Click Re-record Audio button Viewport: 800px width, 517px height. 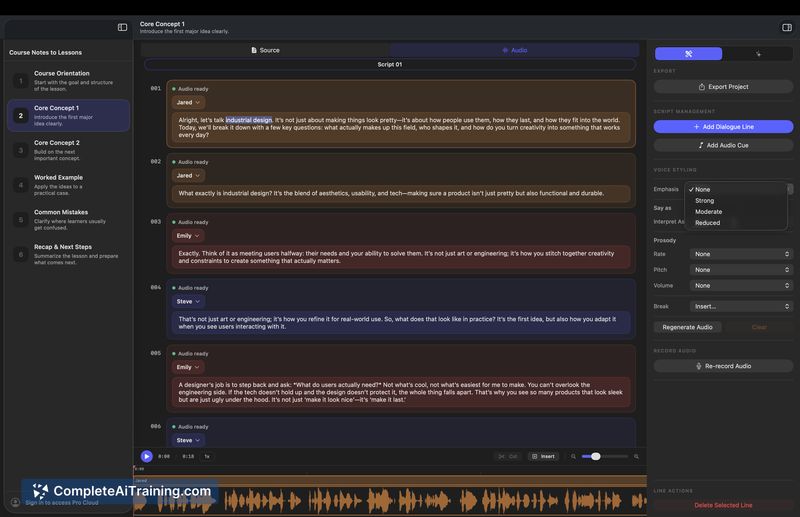coord(723,366)
